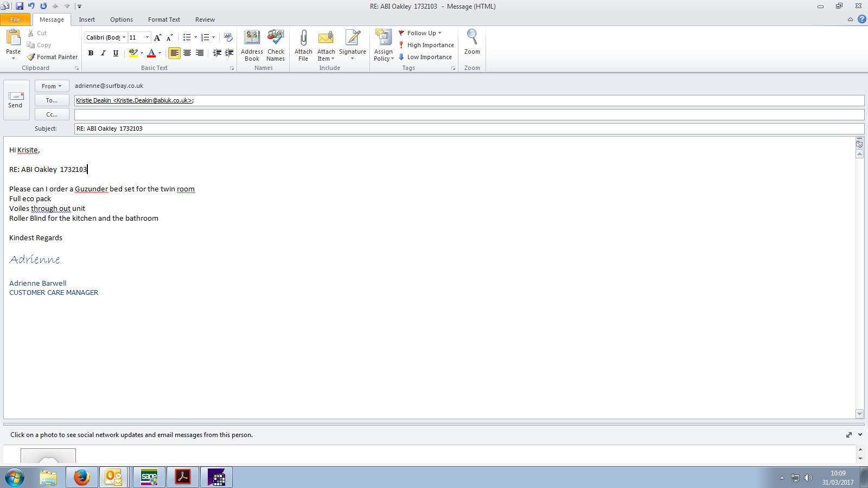
Task: Click the To... recipients button
Action: (52, 100)
